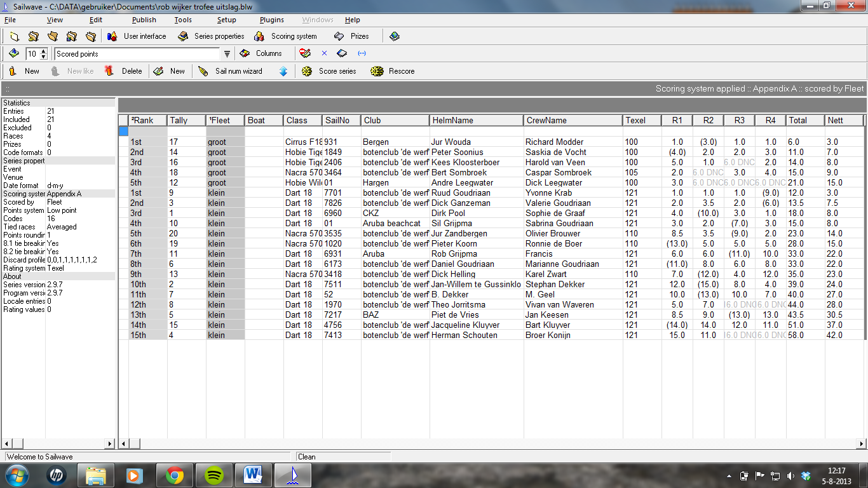Click the new series file icon
Viewport: 868px width, 488px height.
coord(14,36)
